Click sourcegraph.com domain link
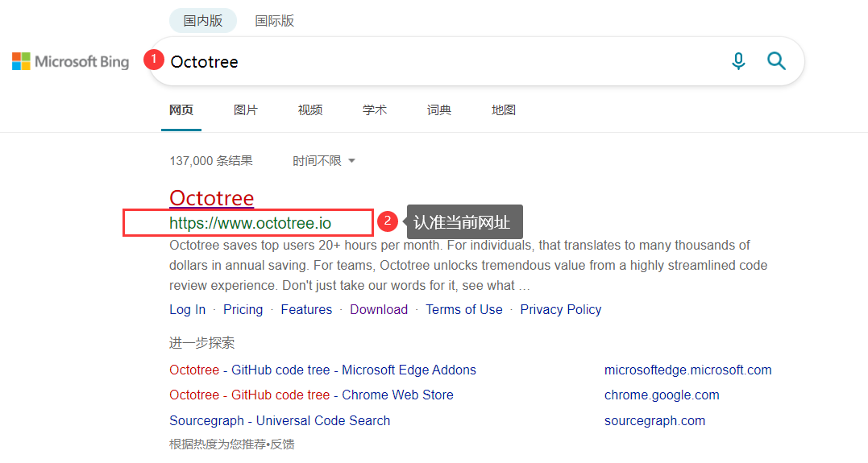The image size is (868, 463). [x=655, y=421]
